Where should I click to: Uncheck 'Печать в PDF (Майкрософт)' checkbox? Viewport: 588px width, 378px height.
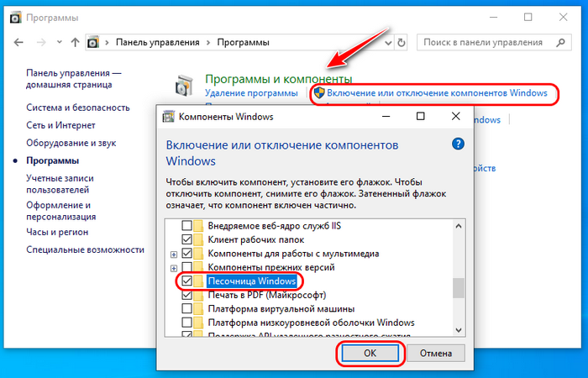(186, 295)
